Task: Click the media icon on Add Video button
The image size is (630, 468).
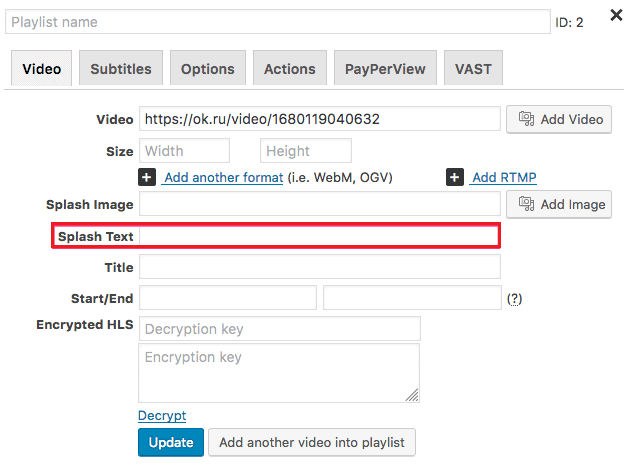Action: 526,119
